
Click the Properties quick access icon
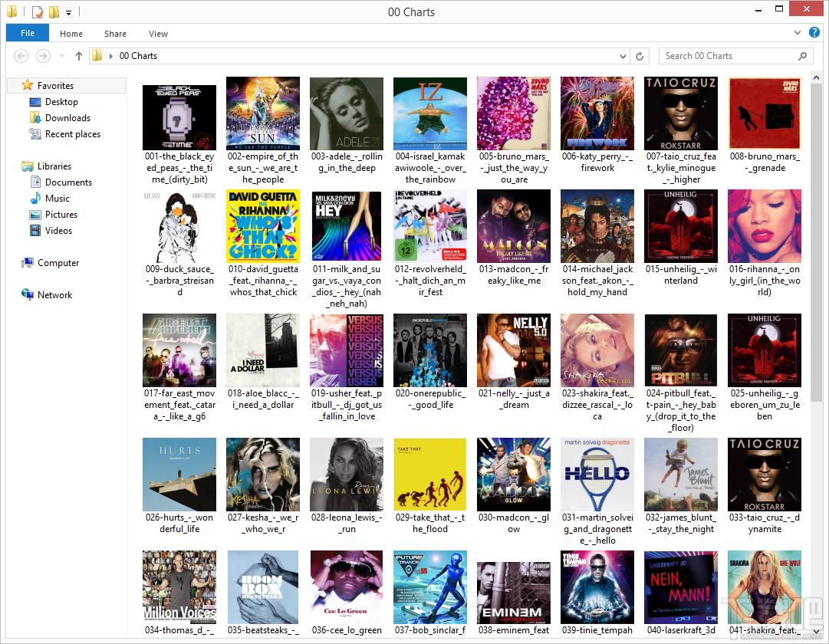pyautogui.click(x=37, y=11)
